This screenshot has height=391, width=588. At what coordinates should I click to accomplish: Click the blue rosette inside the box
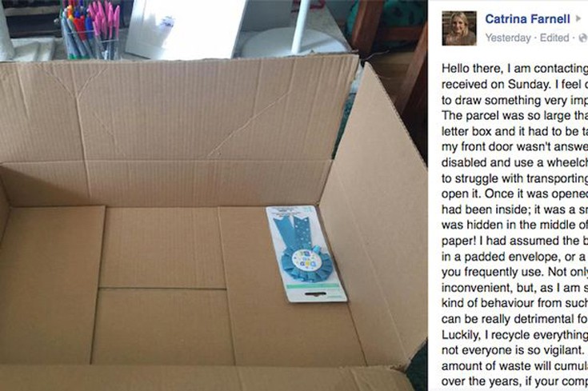tap(306, 253)
